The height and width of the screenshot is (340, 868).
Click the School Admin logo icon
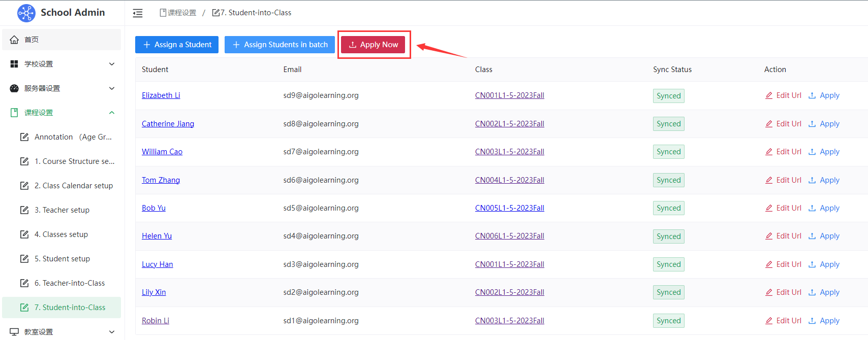pos(26,13)
